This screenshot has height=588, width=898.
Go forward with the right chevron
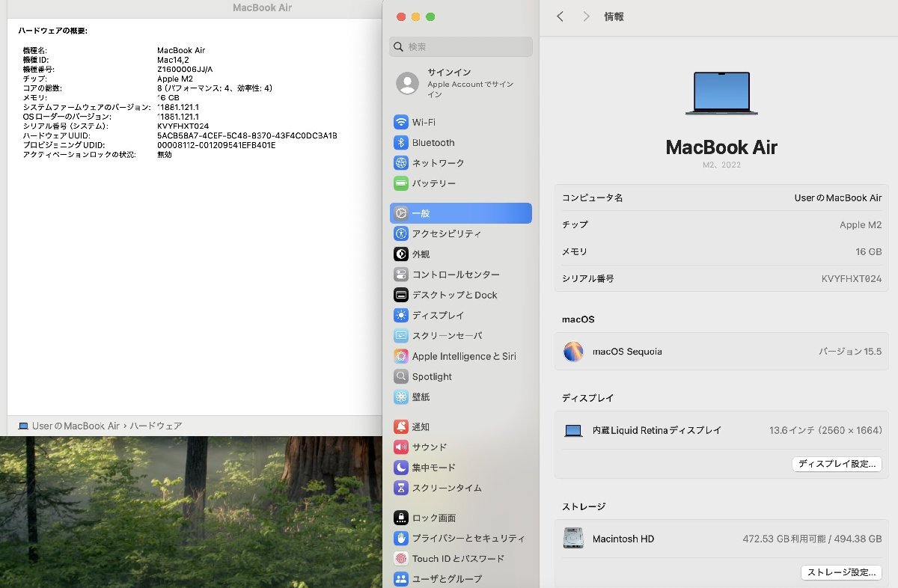pos(586,16)
